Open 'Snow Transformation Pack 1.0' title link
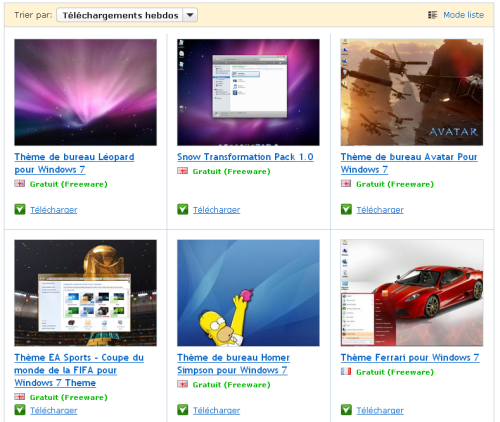 (x=245, y=157)
